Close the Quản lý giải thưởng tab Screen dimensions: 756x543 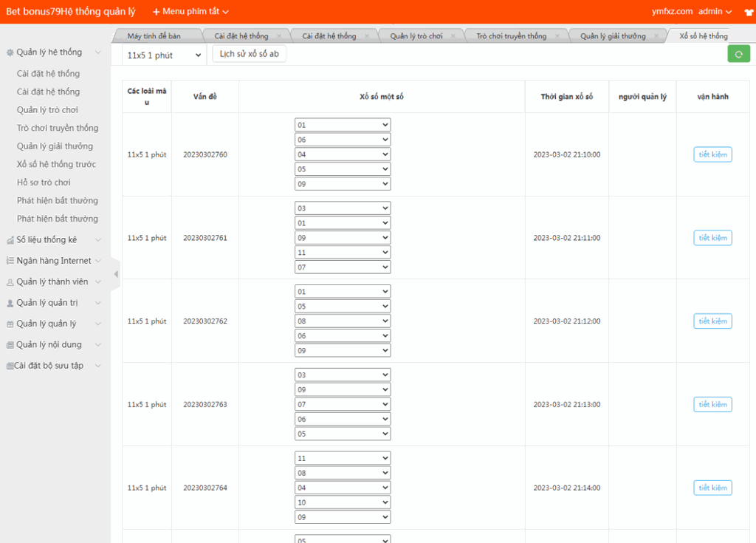656,36
